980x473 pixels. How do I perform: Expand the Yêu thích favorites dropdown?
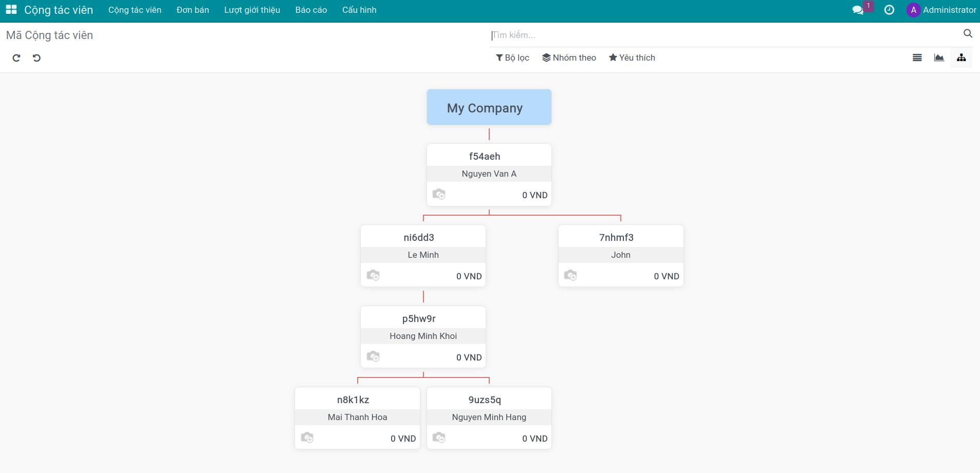(x=632, y=58)
